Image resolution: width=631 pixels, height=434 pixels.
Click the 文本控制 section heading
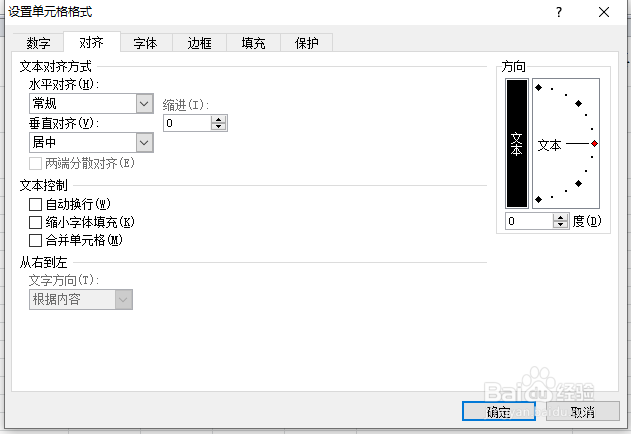[44, 186]
